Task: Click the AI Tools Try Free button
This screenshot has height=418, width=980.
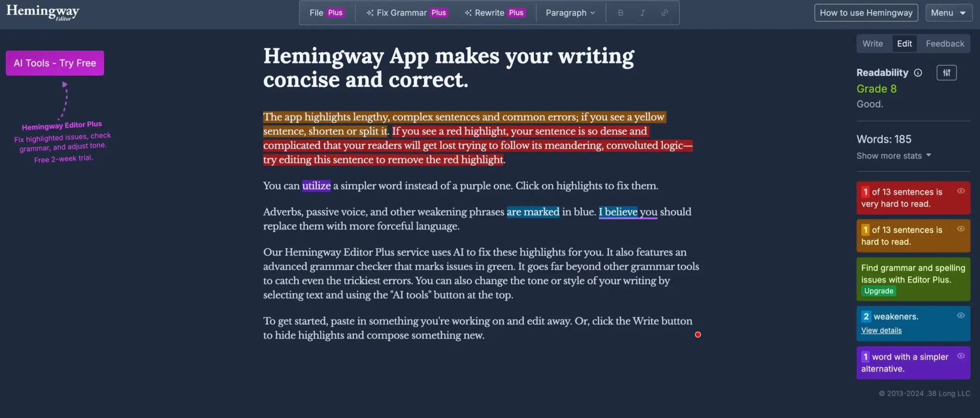Action: click(55, 63)
